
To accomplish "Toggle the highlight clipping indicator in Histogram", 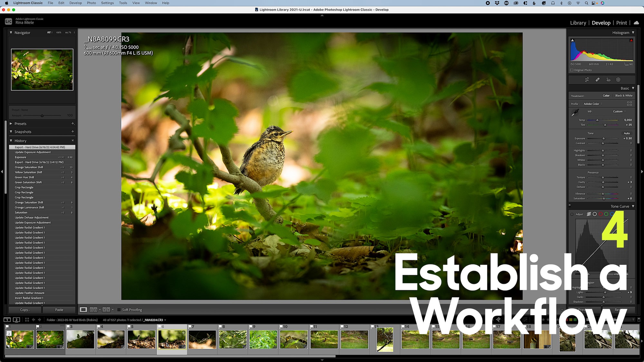I will pyautogui.click(x=631, y=41).
